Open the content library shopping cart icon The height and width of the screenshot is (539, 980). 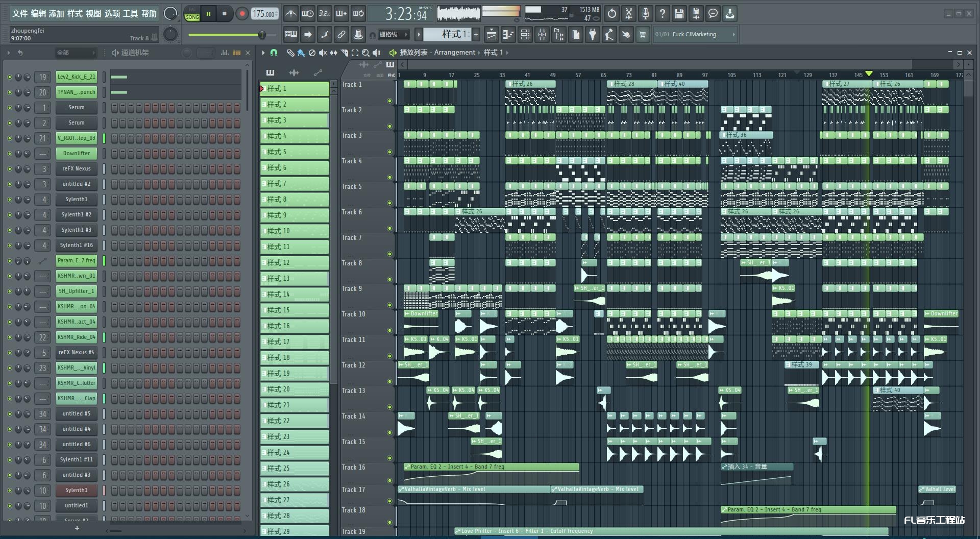tap(643, 35)
